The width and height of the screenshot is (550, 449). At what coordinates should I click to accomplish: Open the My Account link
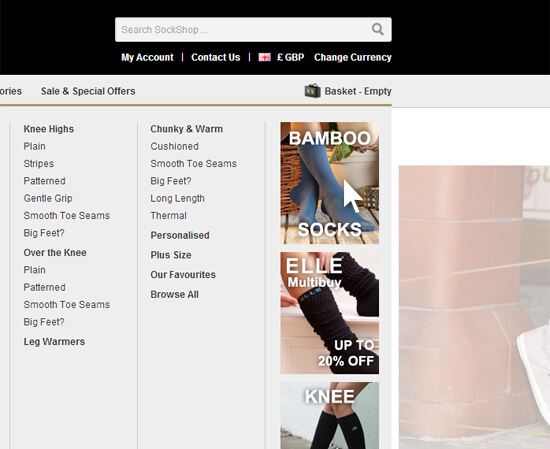[x=147, y=57]
